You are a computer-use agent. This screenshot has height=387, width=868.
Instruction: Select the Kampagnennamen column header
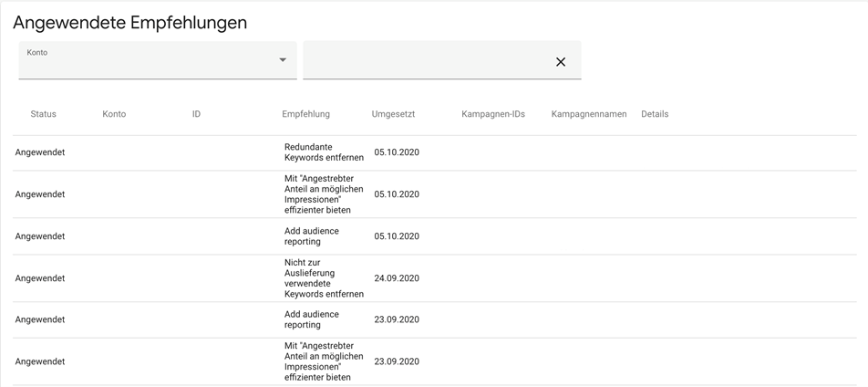[589, 114]
